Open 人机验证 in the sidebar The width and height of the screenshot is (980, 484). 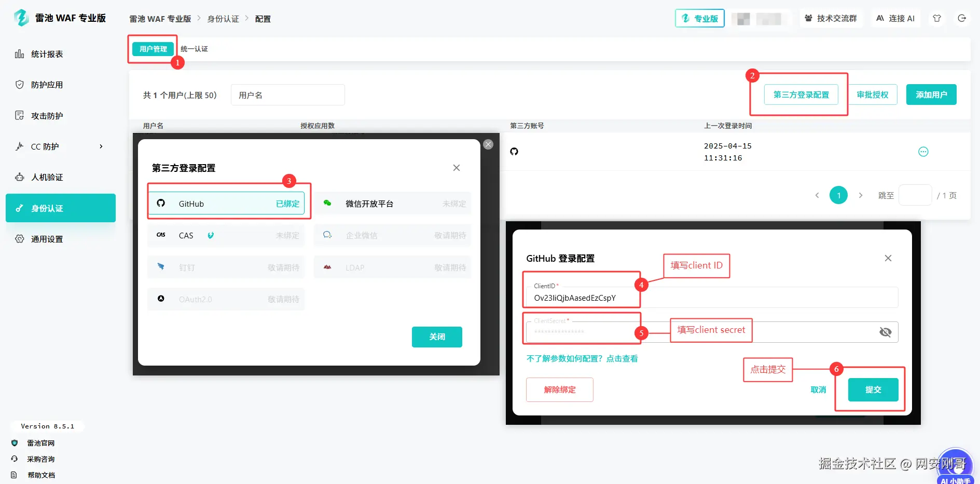(61, 177)
